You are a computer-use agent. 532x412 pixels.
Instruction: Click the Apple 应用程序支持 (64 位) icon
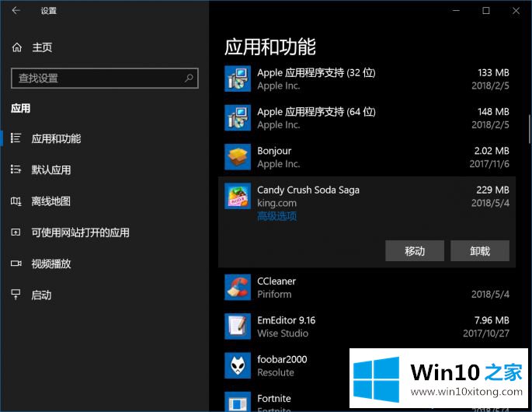click(x=238, y=118)
